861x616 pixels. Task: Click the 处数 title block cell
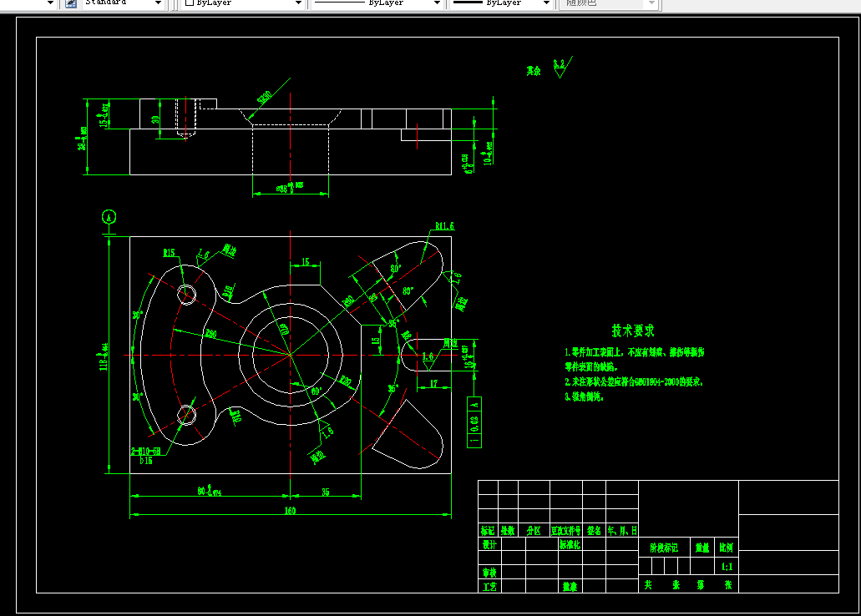coord(508,530)
